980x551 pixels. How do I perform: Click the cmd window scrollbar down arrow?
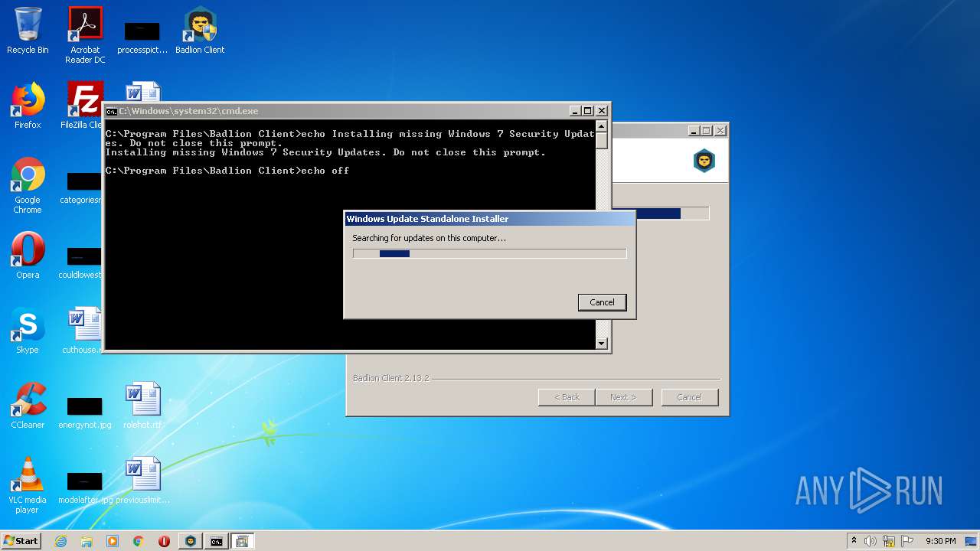[x=602, y=344]
